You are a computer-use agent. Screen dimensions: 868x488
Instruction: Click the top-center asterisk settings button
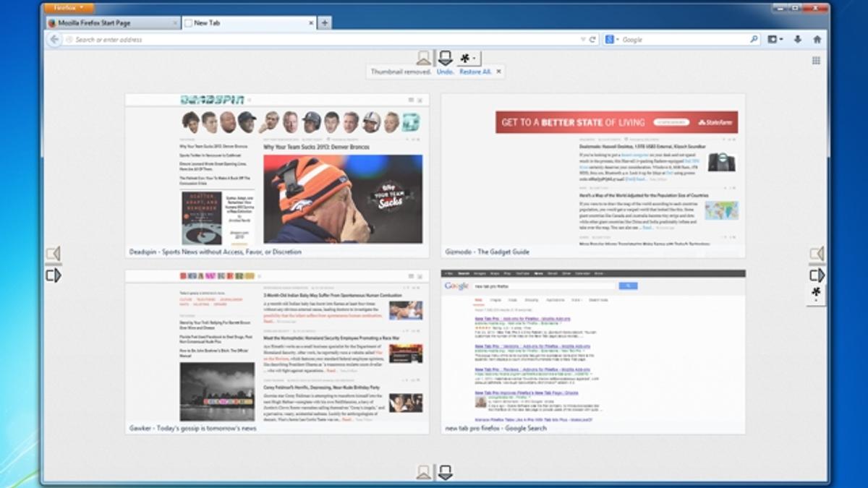click(468, 58)
